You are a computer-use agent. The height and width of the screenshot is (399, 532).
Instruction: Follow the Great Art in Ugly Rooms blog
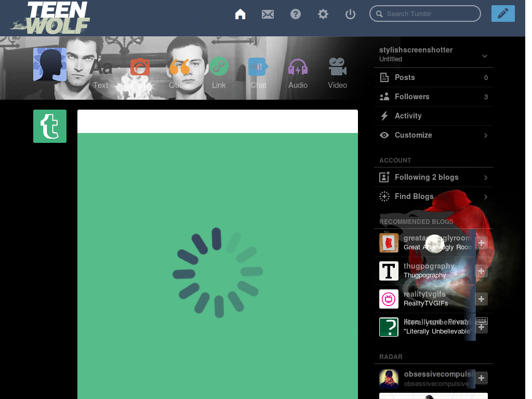tap(482, 243)
